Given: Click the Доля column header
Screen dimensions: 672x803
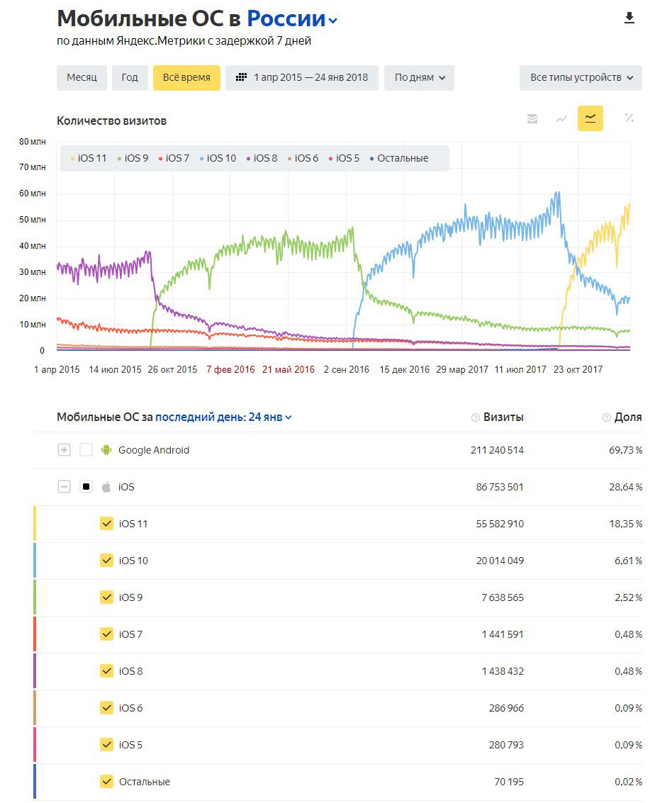Looking at the screenshot, I should [628, 417].
